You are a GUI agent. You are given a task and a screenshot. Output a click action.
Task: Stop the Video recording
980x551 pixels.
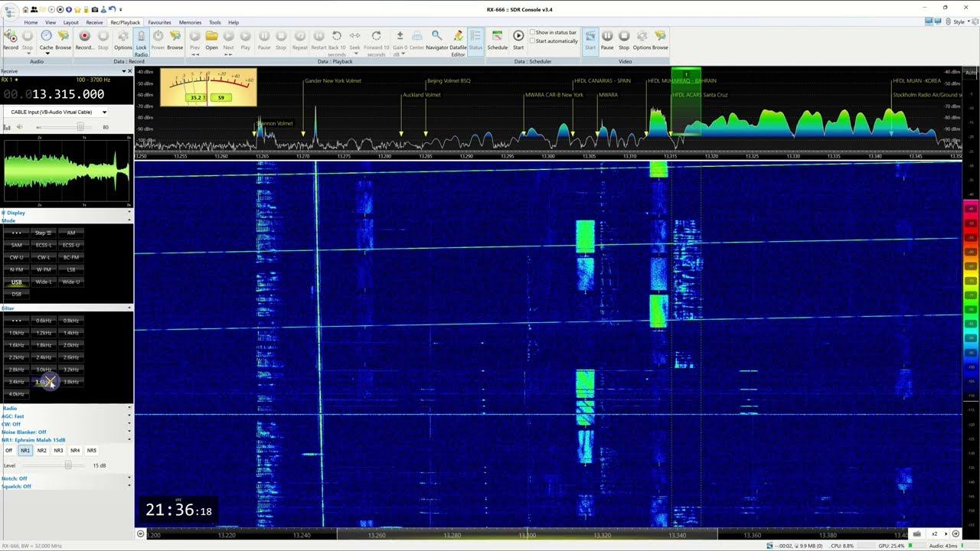(x=624, y=36)
